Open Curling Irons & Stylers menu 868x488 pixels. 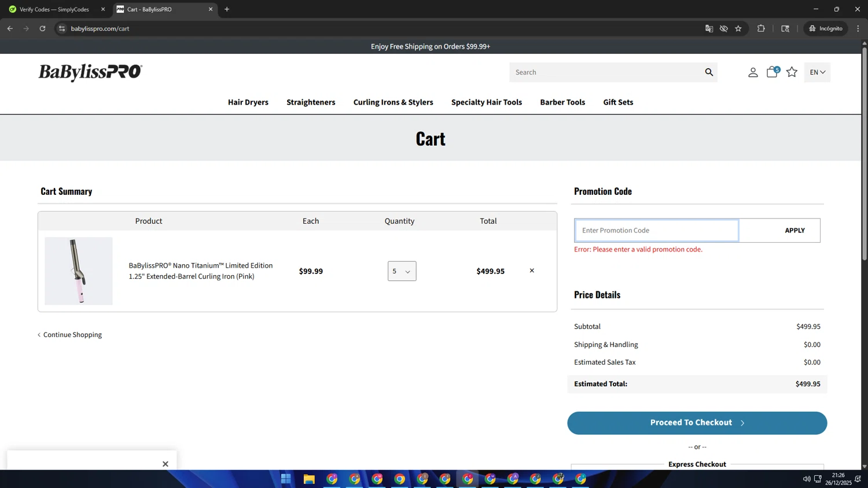tap(393, 102)
